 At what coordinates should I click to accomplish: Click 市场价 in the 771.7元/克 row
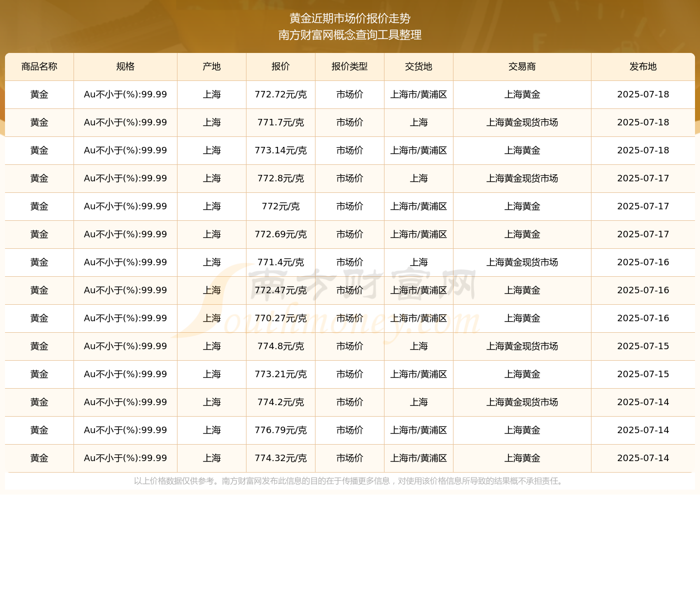coord(350,122)
